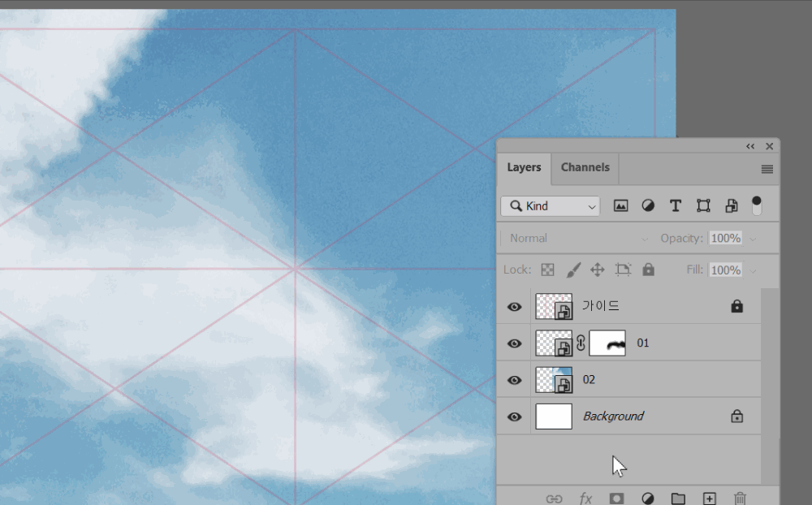Collapse panel with double-arrow icon

[749, 147]
